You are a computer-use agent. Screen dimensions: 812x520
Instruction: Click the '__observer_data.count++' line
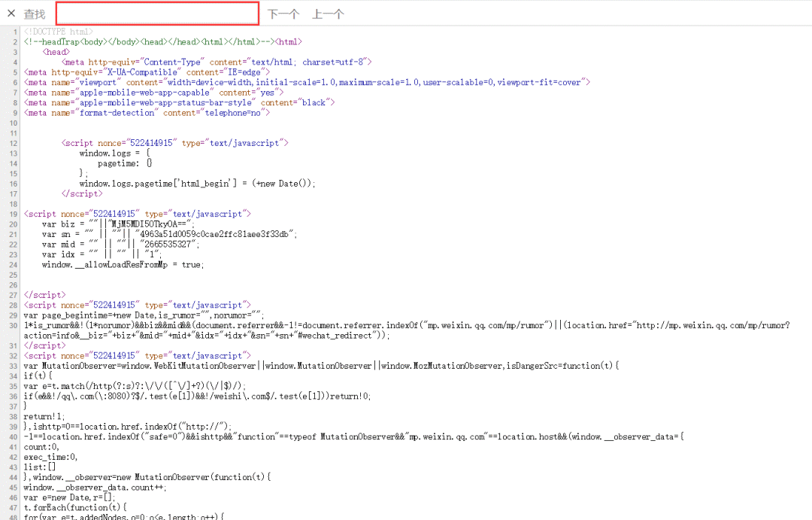point(95,488)
